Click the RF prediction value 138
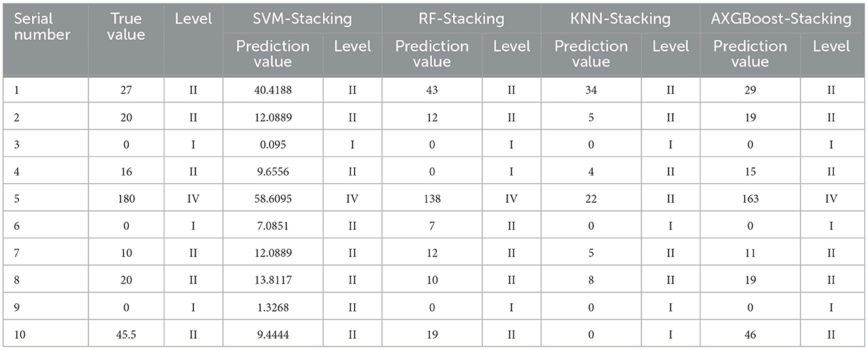This screenshot has width=868, height=350. pos(432,198)
